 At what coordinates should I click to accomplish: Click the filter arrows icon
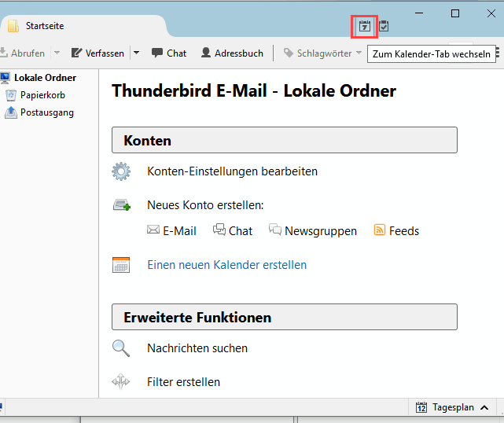(121, 381)
